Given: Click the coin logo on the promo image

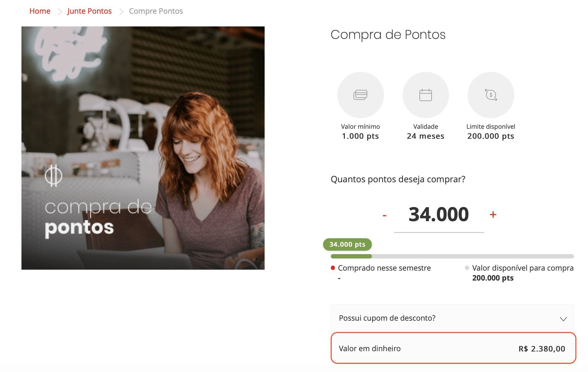Looking at the screenshot, I should pos(53,176).
